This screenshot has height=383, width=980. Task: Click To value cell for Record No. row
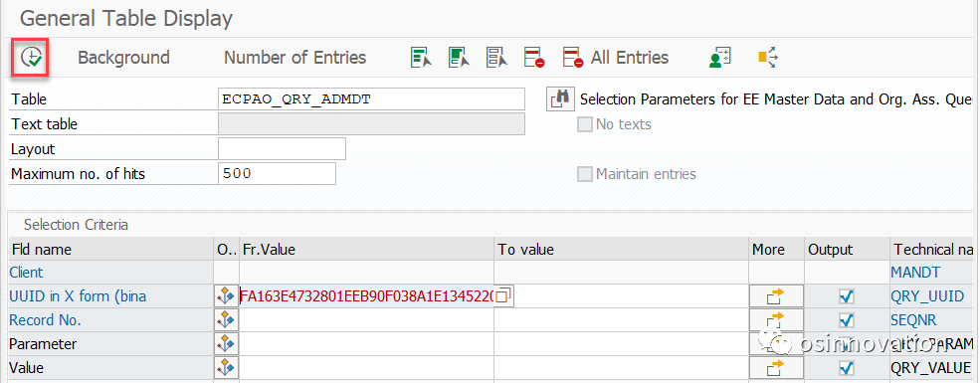622,320
